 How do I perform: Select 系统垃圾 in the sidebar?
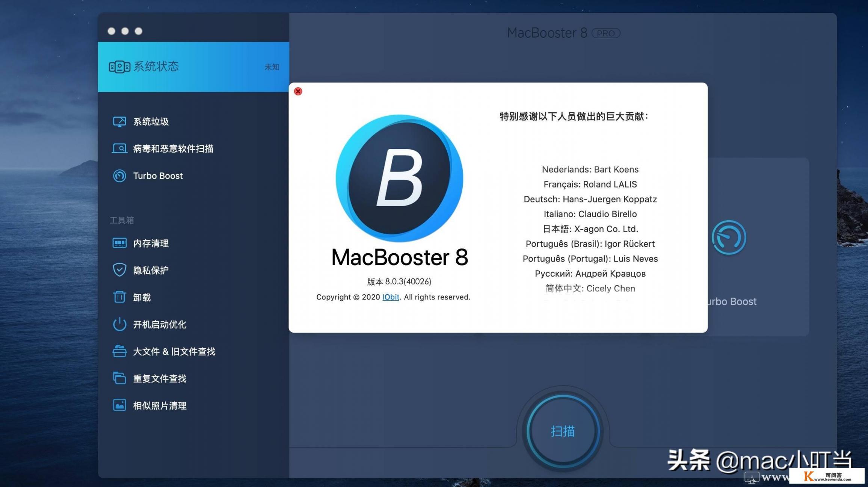151,122
